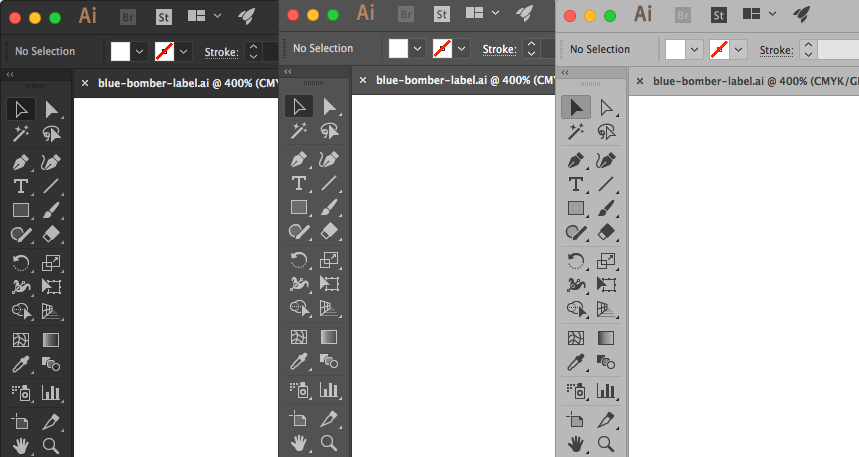
Task: Select the Selection tool in the lightest window
Action: (576, 107)
